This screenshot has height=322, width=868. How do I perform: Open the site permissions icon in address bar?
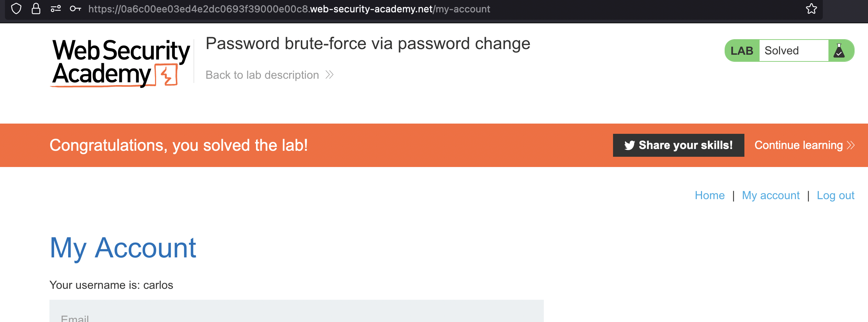[x=56, y=8]
